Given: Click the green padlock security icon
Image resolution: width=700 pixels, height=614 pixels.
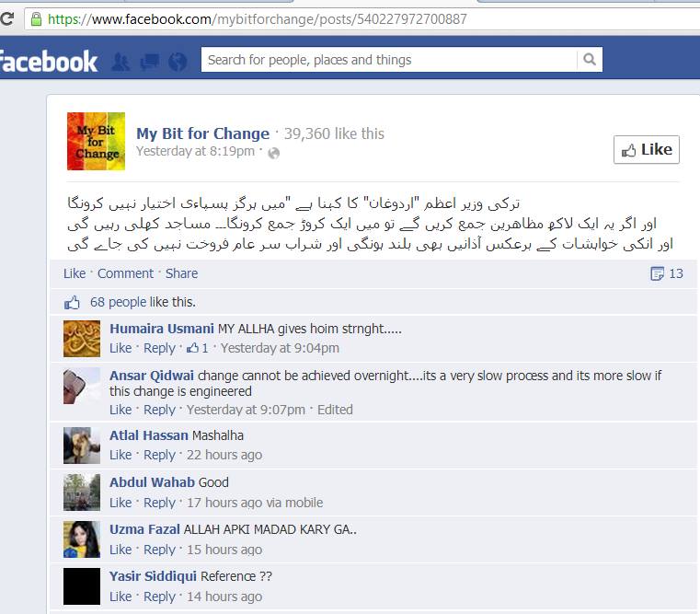Looking at the screenshot, I should (36, 19).
